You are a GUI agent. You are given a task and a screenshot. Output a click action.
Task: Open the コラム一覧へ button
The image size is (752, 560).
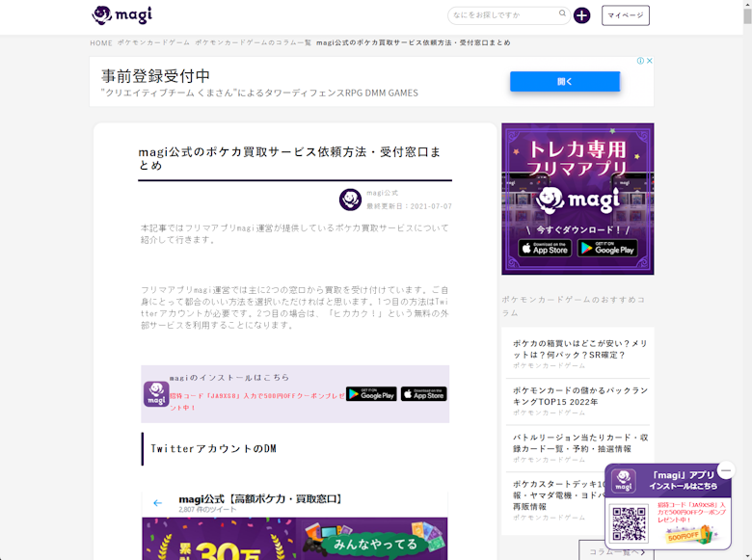coord(616,552)
